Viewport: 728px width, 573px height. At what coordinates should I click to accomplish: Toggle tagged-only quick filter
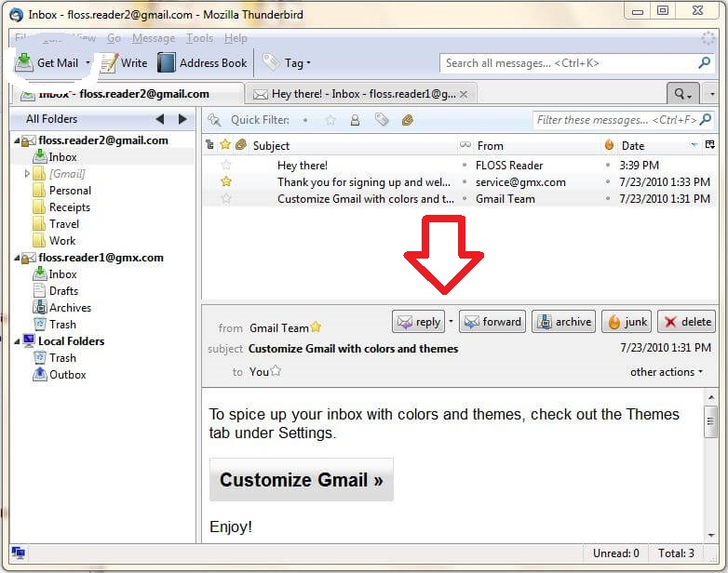point(382,120)
